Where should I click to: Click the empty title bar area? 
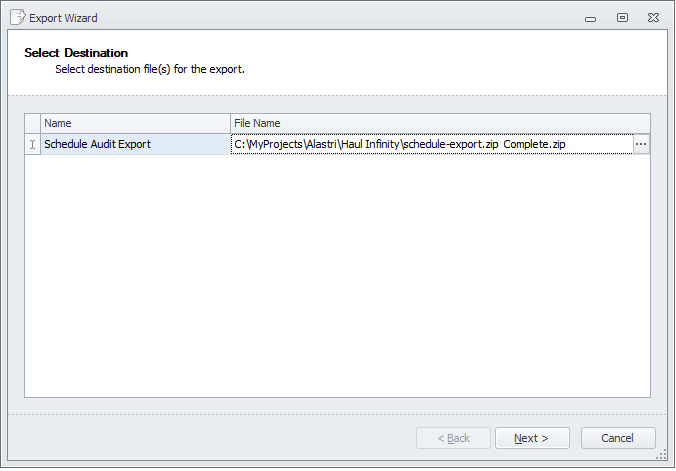point(330,17)
